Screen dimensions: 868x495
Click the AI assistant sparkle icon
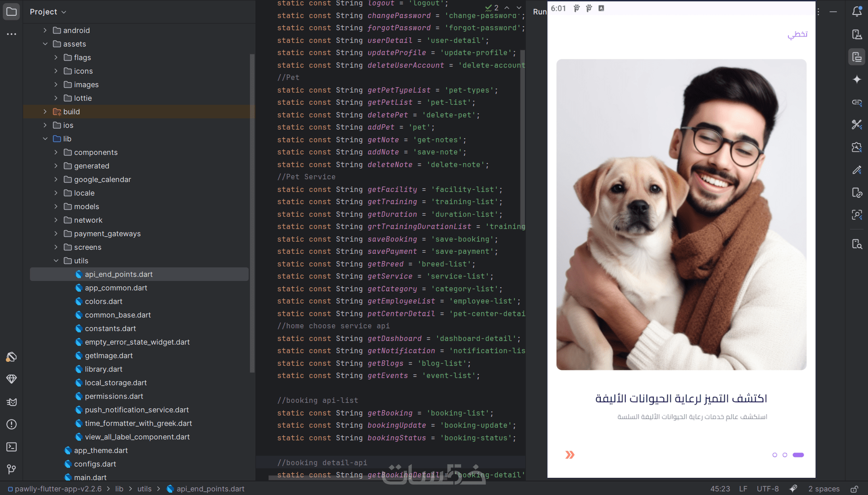(857, 79)
